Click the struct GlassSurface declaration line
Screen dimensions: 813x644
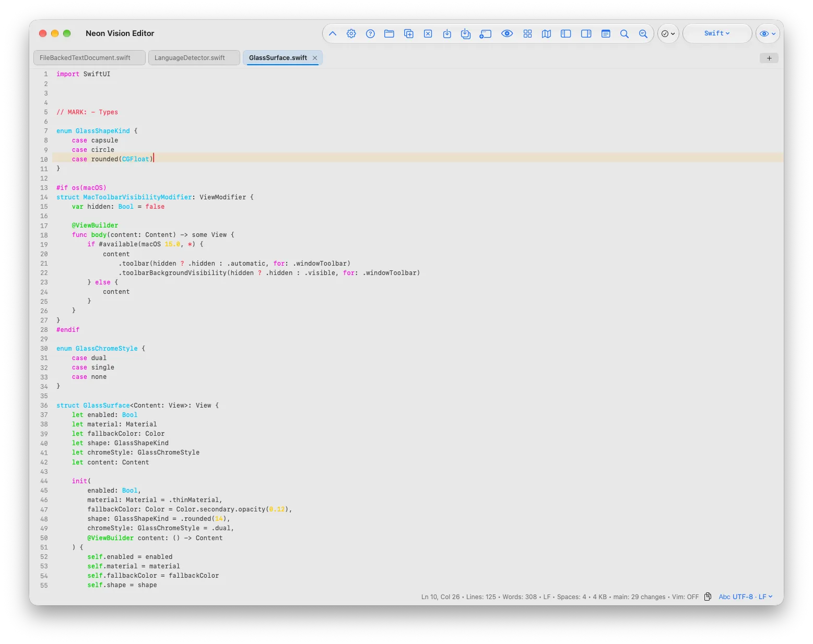click(x=137, y=406)
